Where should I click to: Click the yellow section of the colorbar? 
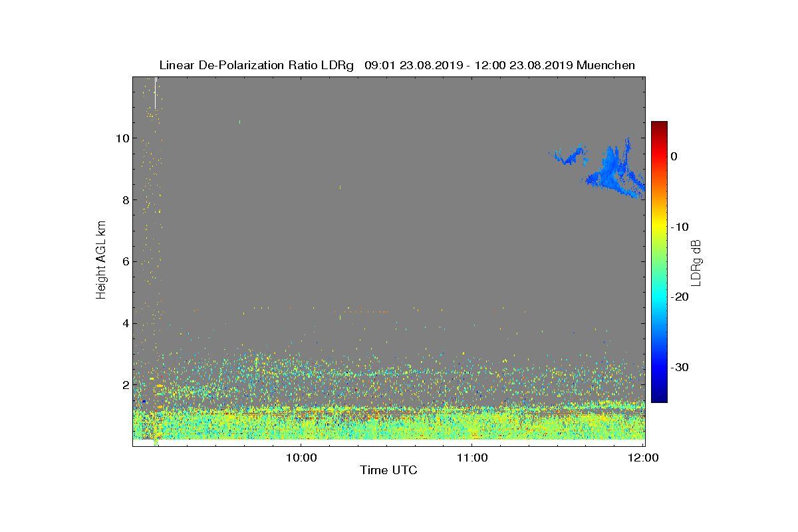click(x=659, y=227)
